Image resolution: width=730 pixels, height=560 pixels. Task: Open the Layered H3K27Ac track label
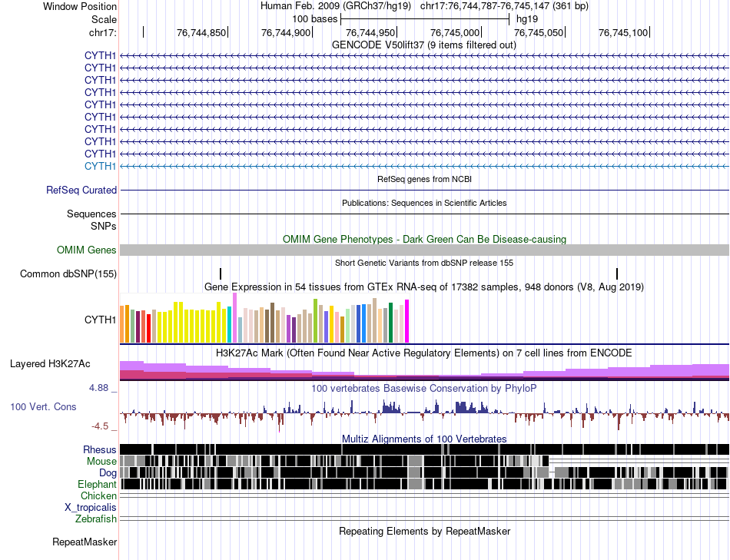[50, 363]
